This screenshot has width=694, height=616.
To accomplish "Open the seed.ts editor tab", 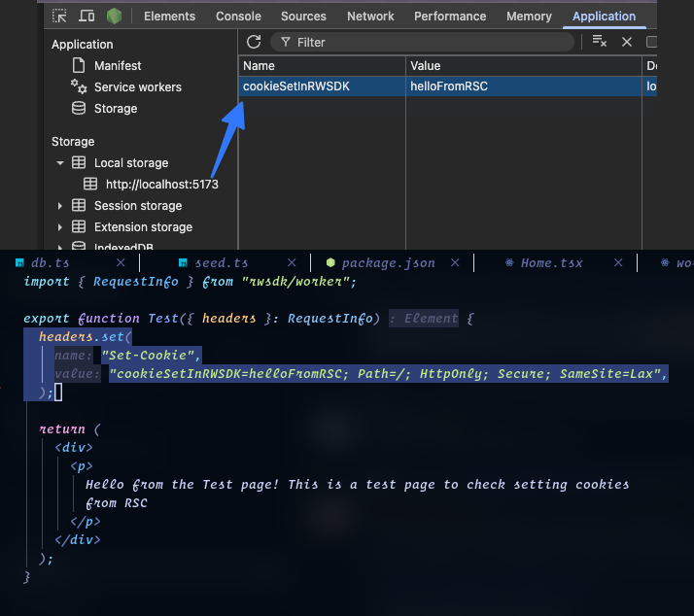I will pos(222,263).
